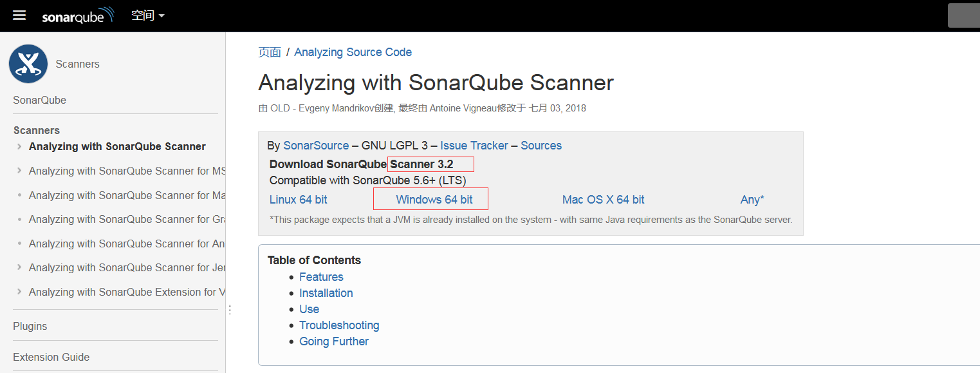980x373 pixels.
Task: Open the Plugins sidebar section
Action: tap(30, 326)
